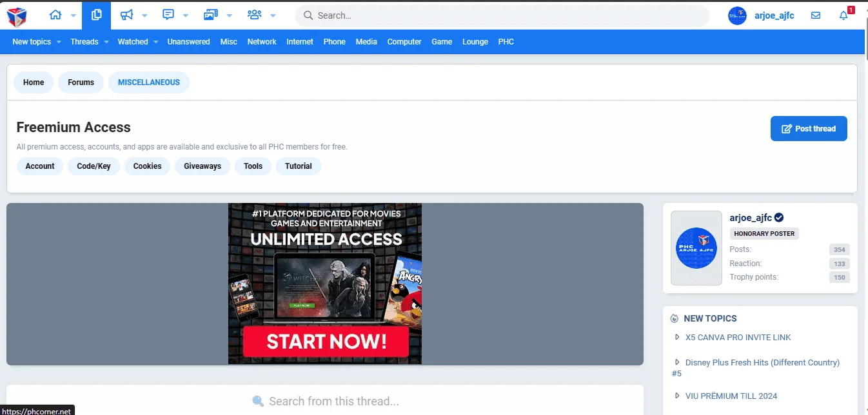
Task: Open the Network menu item
Action: pyautogui.click(x=262, y=42)
